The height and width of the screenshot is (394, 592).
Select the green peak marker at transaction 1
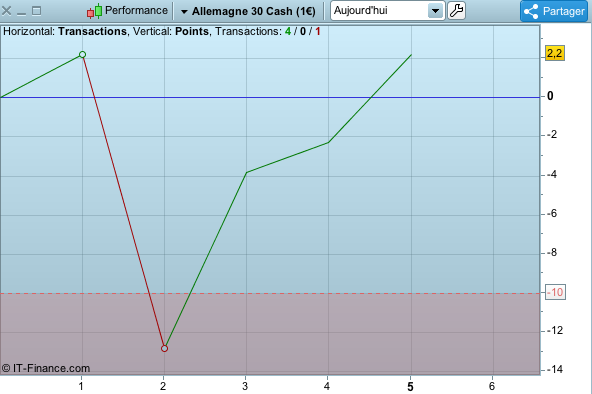click(x=82, y=55)
